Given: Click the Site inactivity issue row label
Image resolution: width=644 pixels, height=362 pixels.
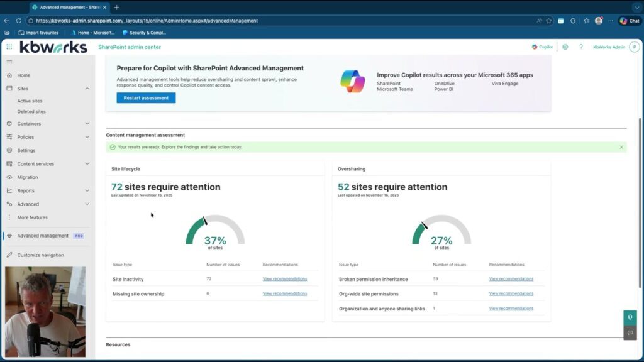Looking at the screenshot, I should coord(128,280).
